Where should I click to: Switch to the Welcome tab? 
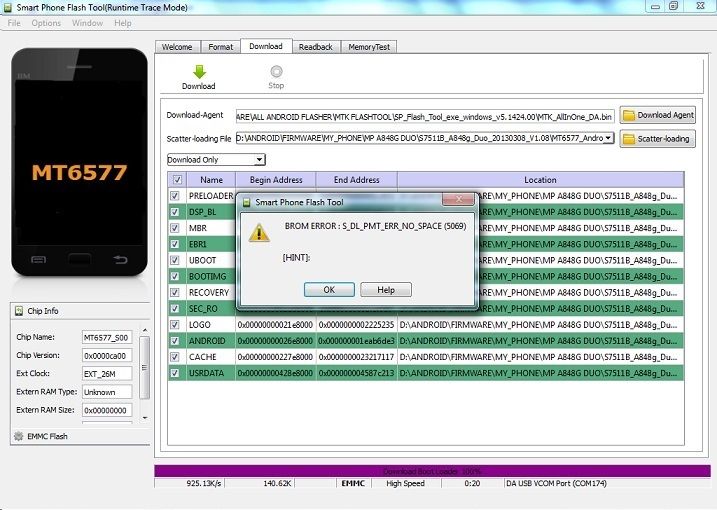pos(177,47)
